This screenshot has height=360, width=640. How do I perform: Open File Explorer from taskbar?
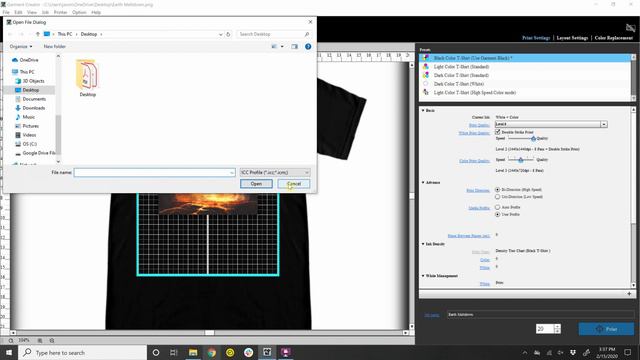pyautogui.click(x=193, y=352)
